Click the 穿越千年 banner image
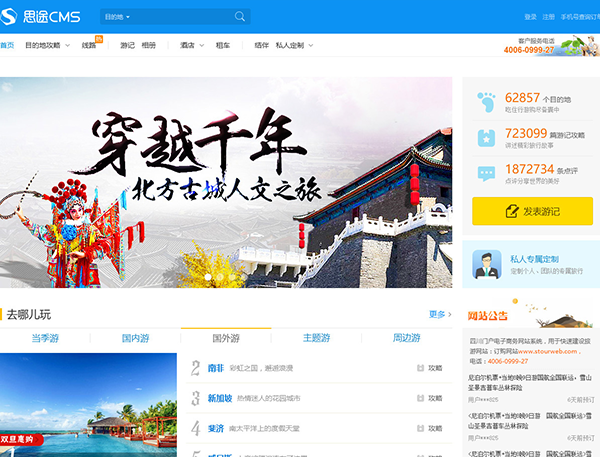Image resolution: width=600 pixels, height=457 pixels. pos(226,182)
